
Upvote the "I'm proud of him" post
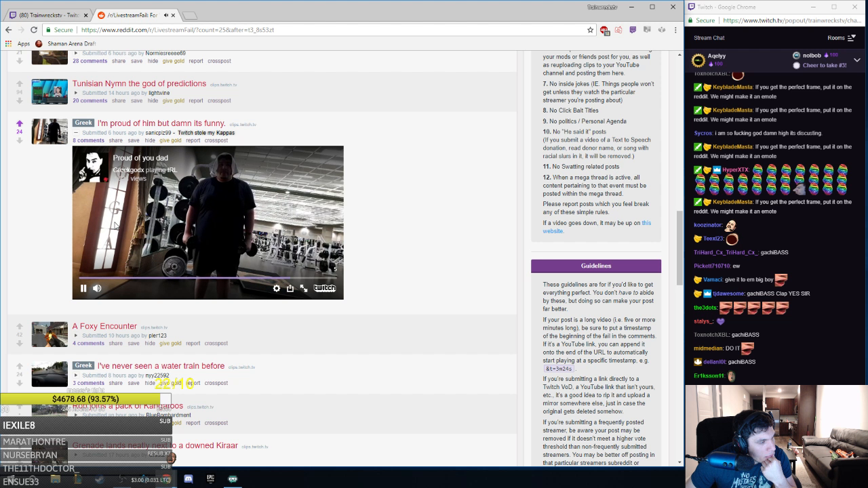click(20, 123)
